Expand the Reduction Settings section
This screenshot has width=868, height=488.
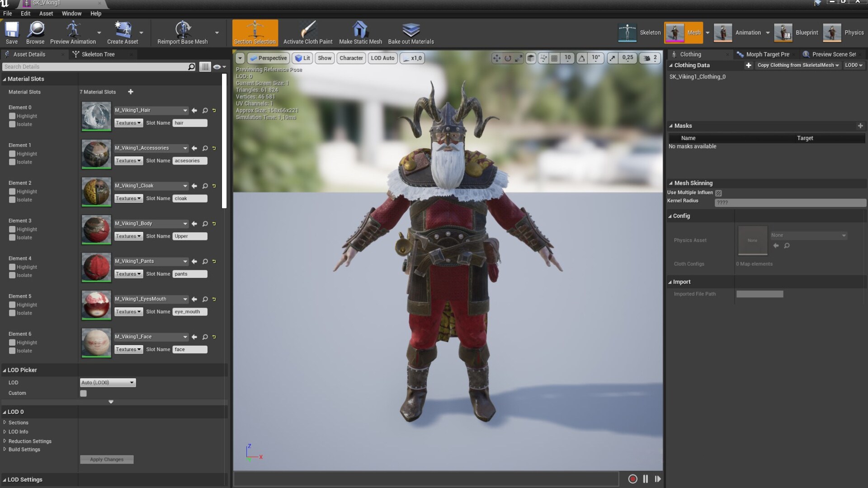(29, 441)
